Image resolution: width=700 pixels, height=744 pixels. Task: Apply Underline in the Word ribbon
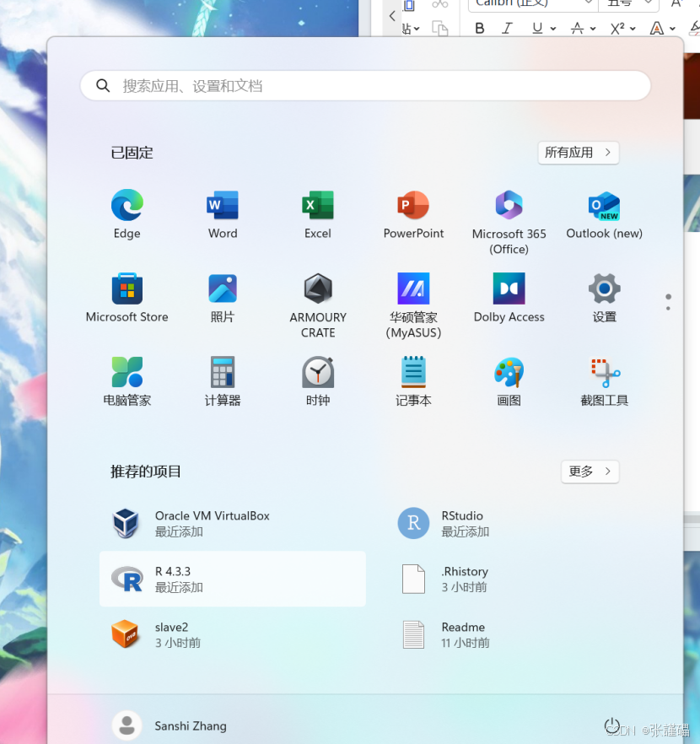coord(537,29)
